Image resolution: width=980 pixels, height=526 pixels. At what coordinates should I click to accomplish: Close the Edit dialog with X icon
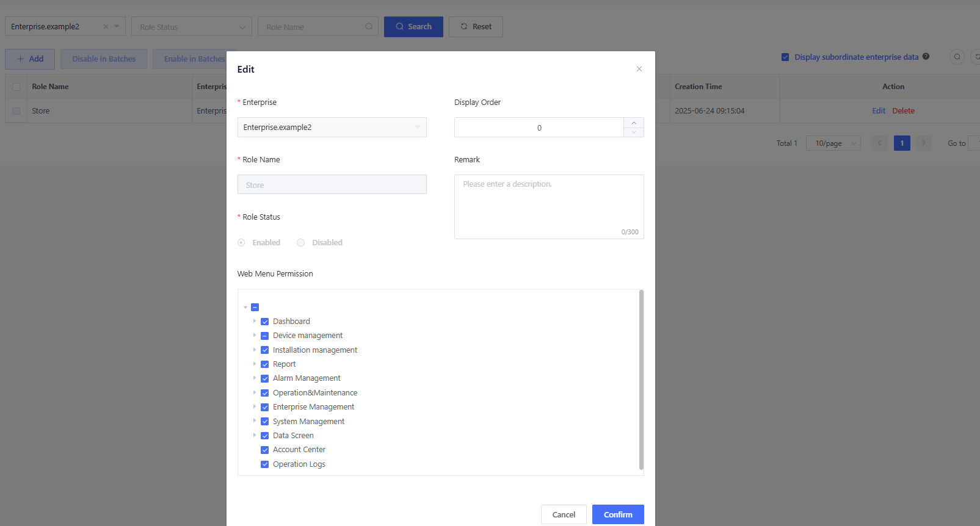pyautogui.click(x=639, y=69)
